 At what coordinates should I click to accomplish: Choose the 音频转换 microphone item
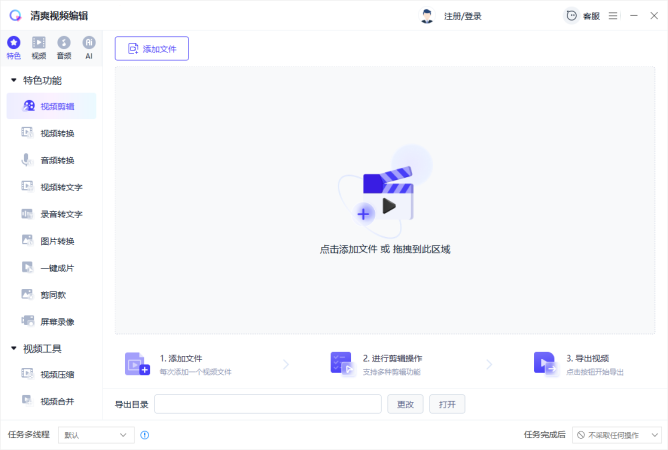click(x=52, y=160)
